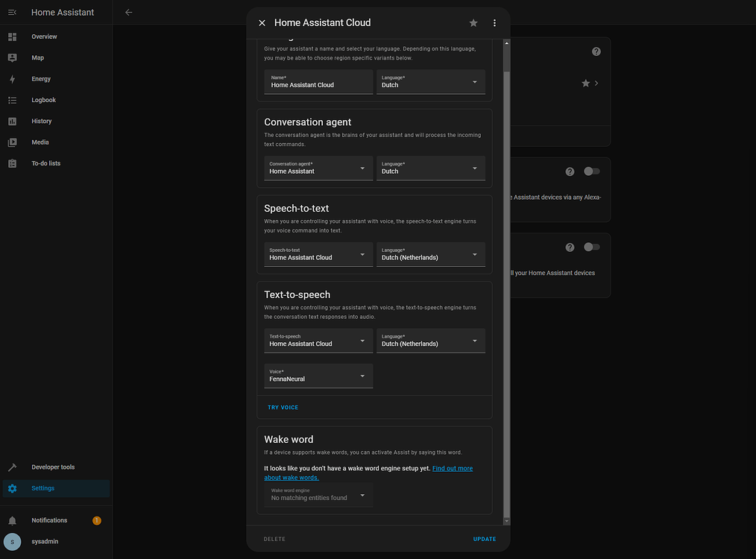Open the Text-to-speech engine dropdown
Screen dimensions: 756x559
pos(318,341)
